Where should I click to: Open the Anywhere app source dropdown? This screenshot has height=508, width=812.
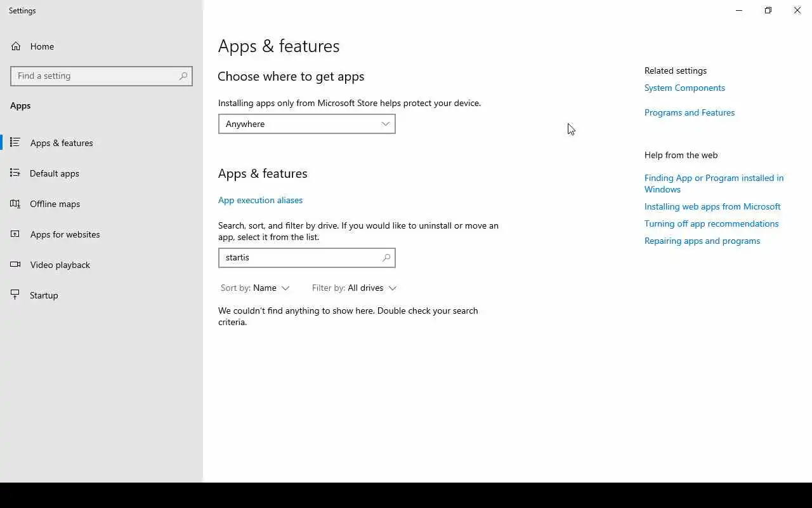[x=306, y=124]
